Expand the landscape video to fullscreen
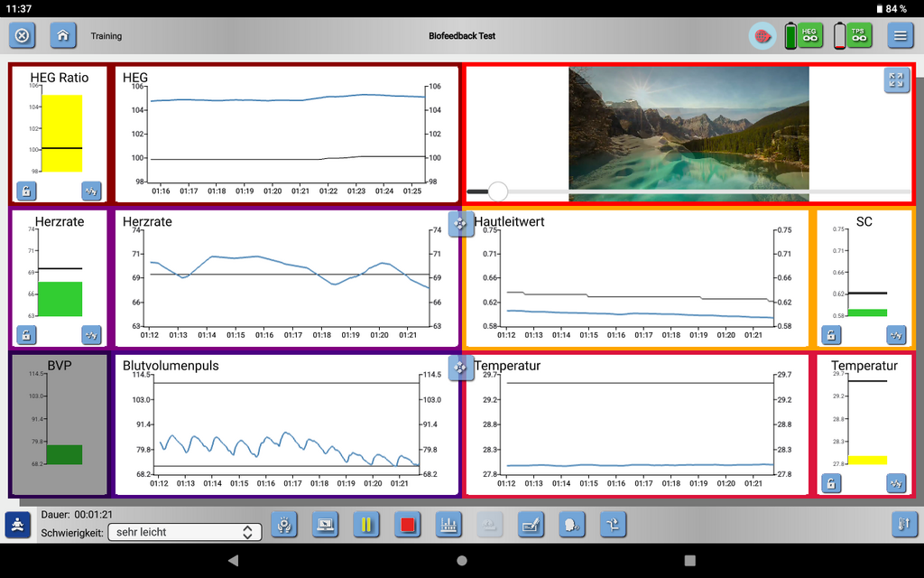 point(895,79)
